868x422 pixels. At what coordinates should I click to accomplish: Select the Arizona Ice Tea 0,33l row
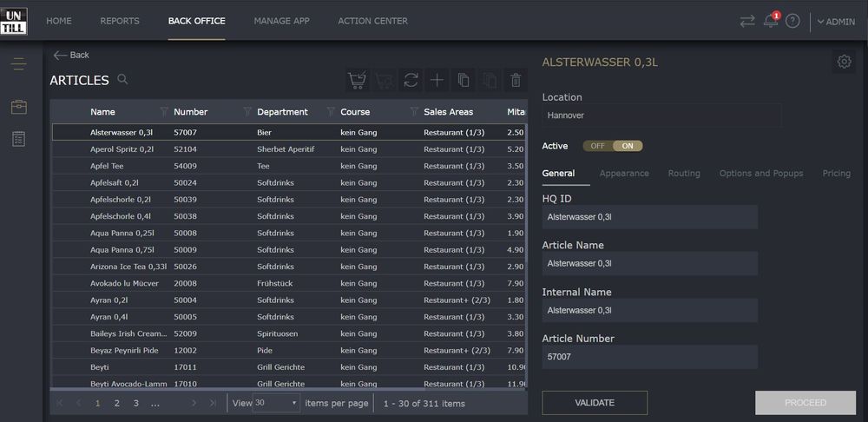pos(288,267)
